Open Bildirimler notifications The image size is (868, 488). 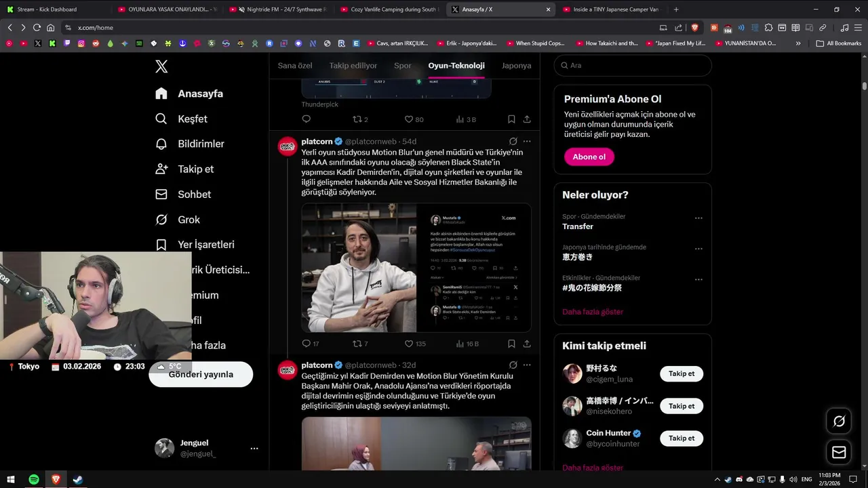190,144
